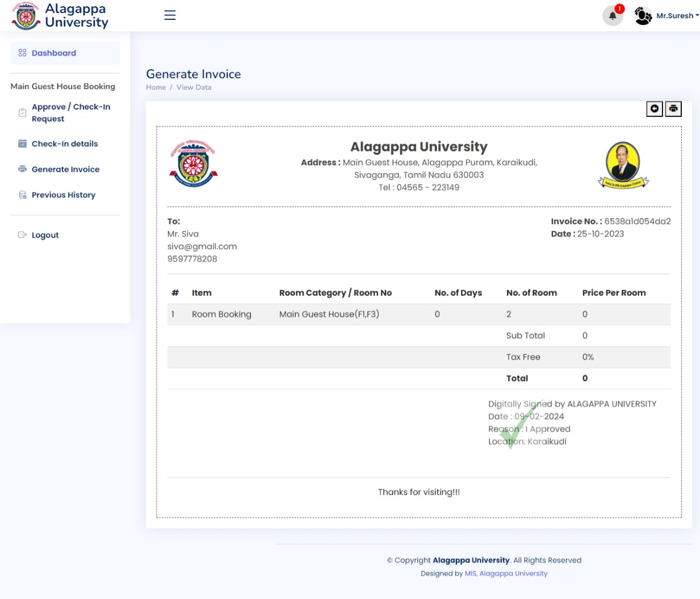Viewport: 700px width, 599px height.
Task: Click the Tel : 04565 - 223149 text
Action: coord(419,188)
